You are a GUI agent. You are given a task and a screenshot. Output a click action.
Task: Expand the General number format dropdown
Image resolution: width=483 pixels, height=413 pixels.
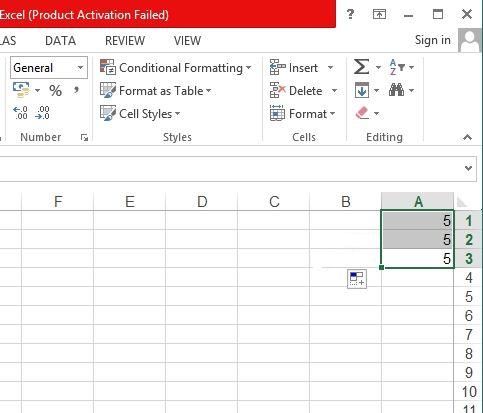point(80,68)
